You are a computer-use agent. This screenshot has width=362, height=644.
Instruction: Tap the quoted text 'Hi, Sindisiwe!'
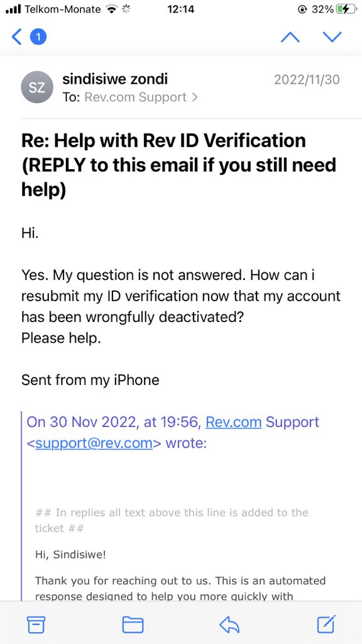click(x=70, y=555)
